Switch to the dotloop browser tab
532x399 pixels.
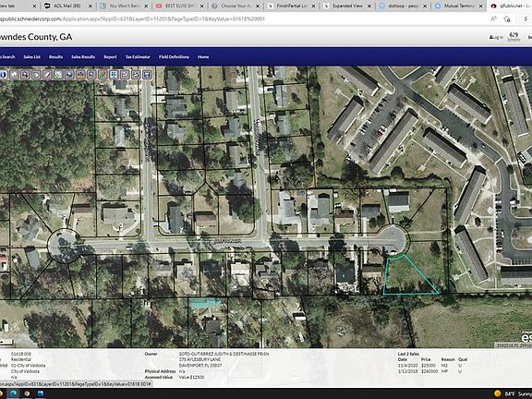click(403, 6)
